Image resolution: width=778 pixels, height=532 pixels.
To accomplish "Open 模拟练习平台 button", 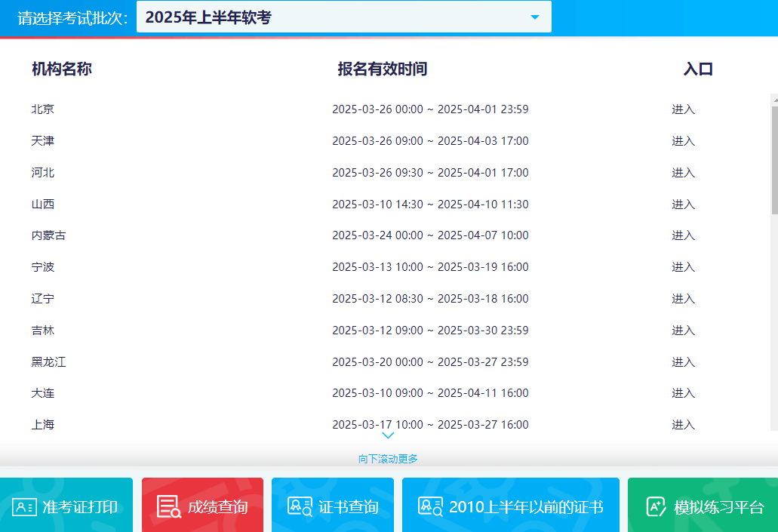I will point(703,505).
